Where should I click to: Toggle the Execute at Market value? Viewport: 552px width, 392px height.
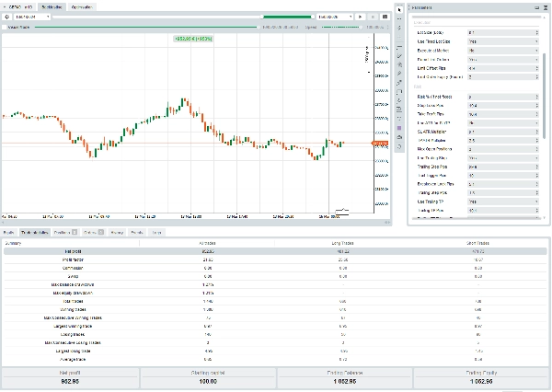pyautogui.click(x=501, y=50)
